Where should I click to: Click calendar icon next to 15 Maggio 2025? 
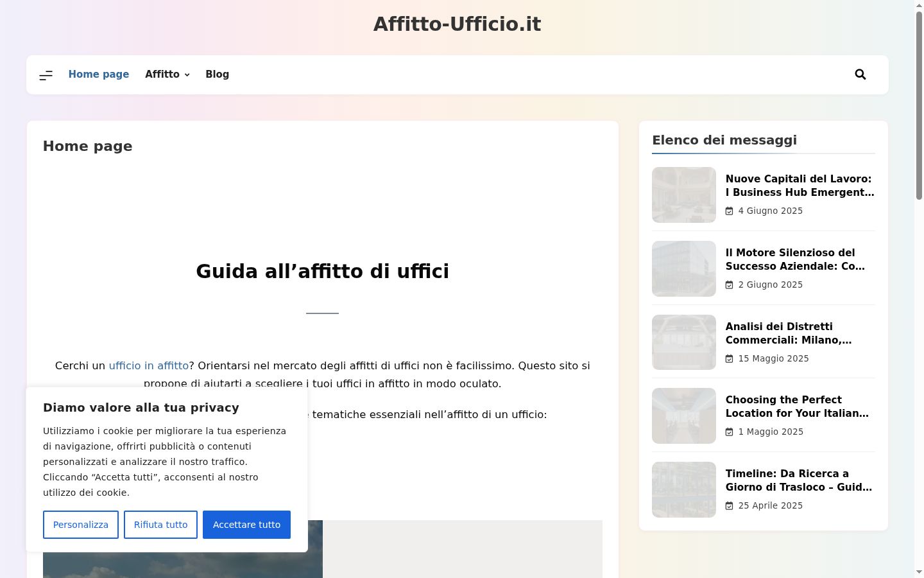coord(730,359)
